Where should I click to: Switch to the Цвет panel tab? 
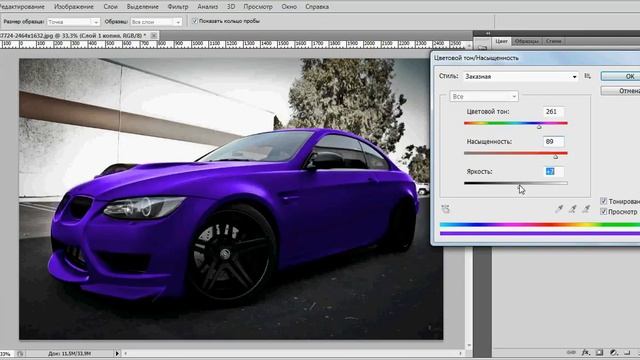coord(501,41)
